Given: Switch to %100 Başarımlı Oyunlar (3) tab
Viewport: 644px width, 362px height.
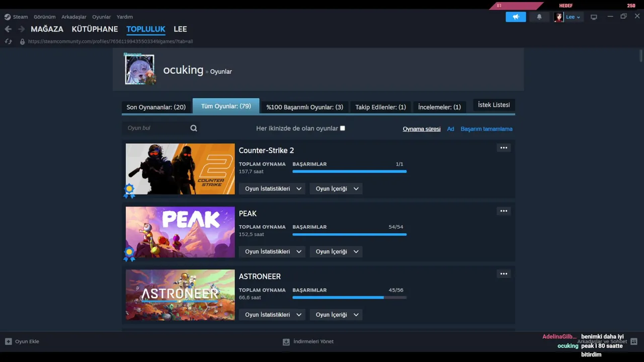Looking at the screenshot, I should click(305, 107).
